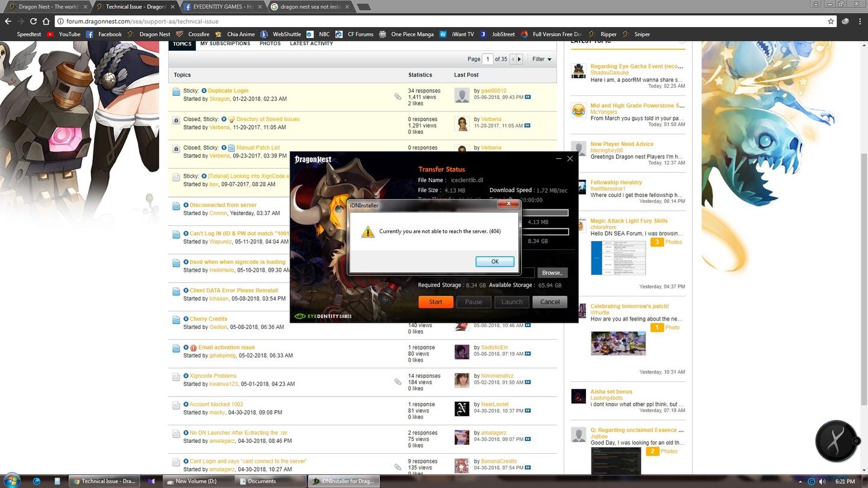Open the Facebook bookmark
Image resolution: width=868 pixels, height=488 pixels.
coord(104,34)
